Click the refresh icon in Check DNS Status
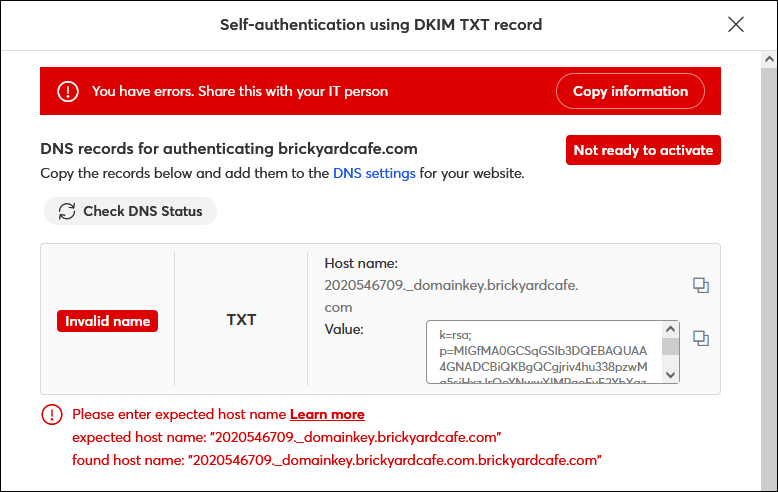 click(x=67, y=211)
